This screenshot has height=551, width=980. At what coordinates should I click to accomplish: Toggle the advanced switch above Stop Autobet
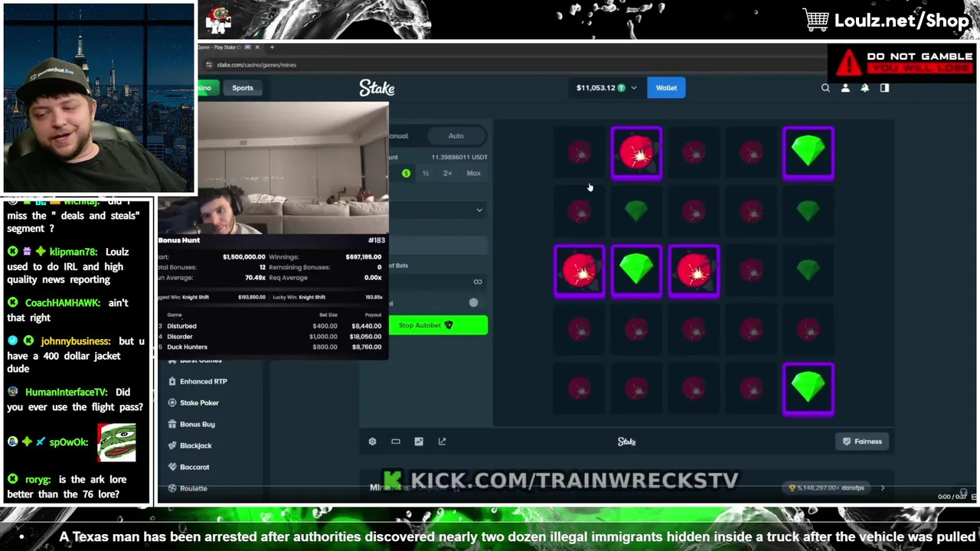point(473,303)
